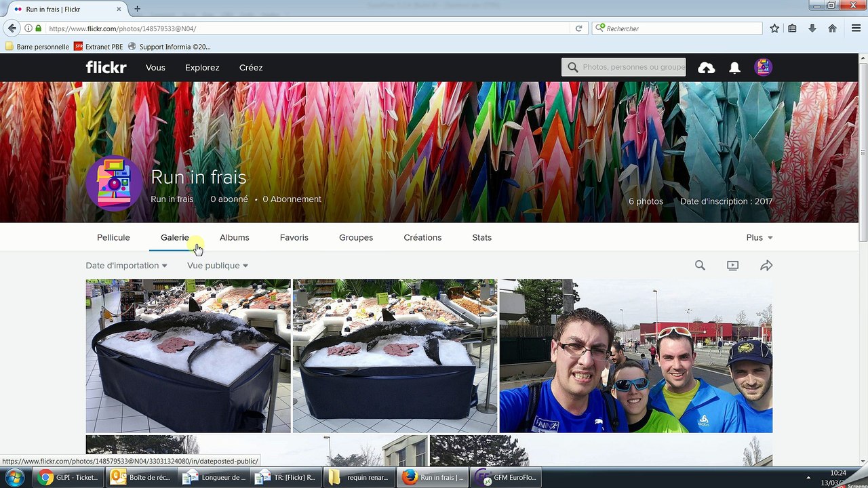Open the notifications bell
Image resolution: width=868 pixels, height=488 pixels.
734,68
